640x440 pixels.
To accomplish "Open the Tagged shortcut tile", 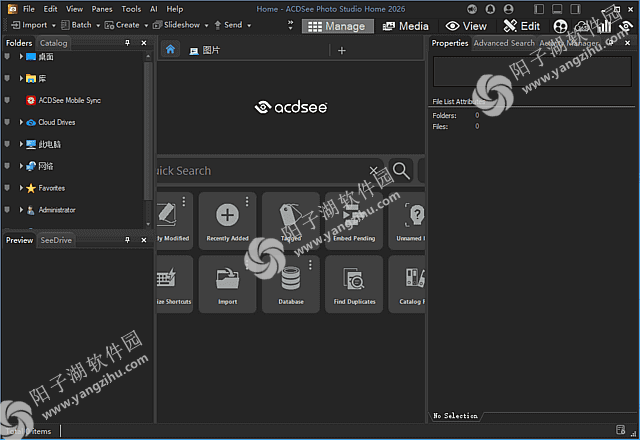I will [x=291, y=220].
